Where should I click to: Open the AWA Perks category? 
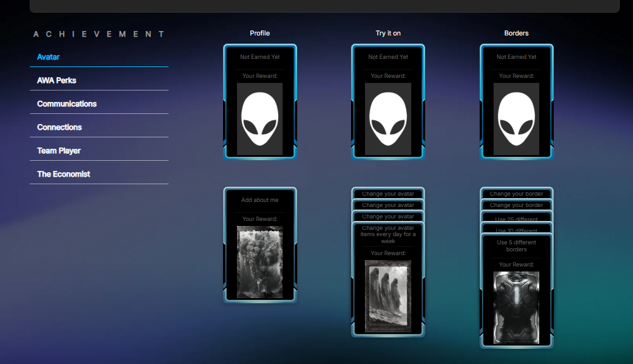pos(56,80)
